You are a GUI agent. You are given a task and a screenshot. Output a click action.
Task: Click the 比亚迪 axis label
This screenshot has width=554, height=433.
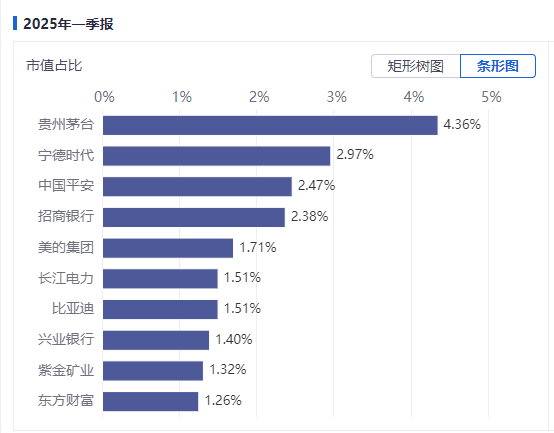pyautogui.click(x=73, y=309)
